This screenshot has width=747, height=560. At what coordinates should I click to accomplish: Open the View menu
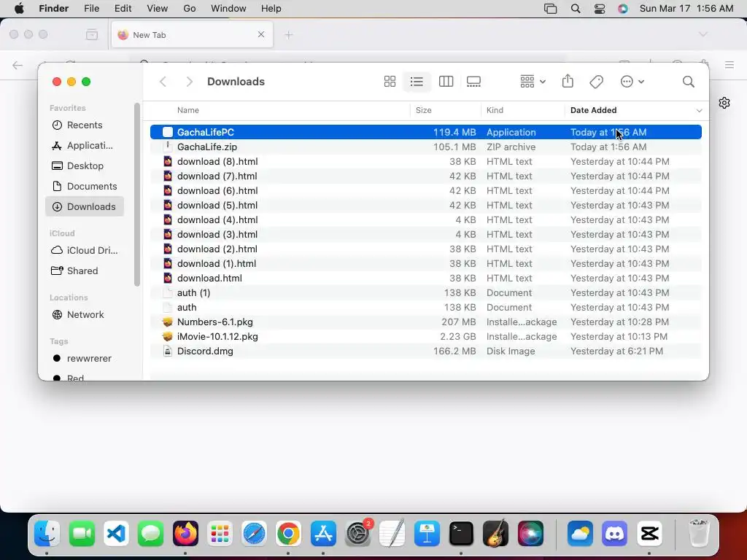[158, 9]
